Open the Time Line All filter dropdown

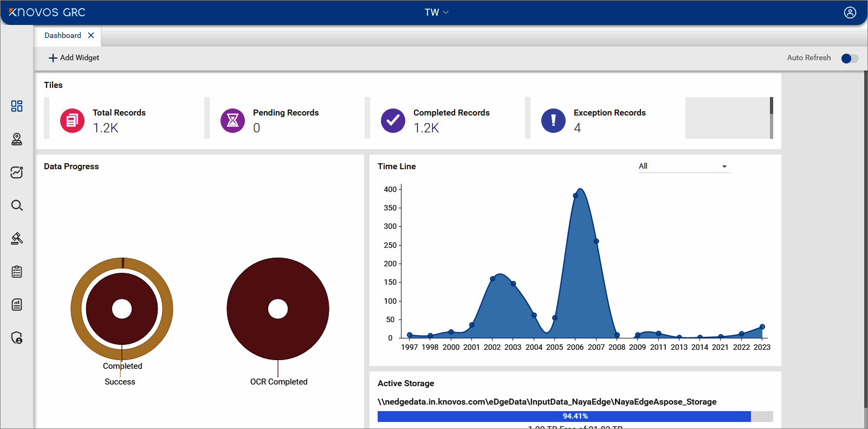683,167
